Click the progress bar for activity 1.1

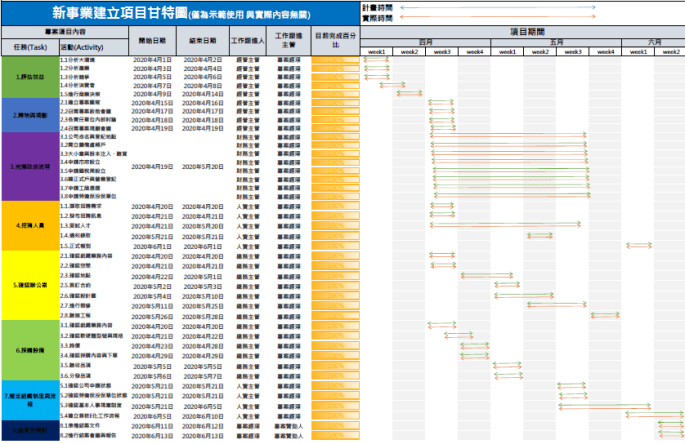(x=334, y=60)
